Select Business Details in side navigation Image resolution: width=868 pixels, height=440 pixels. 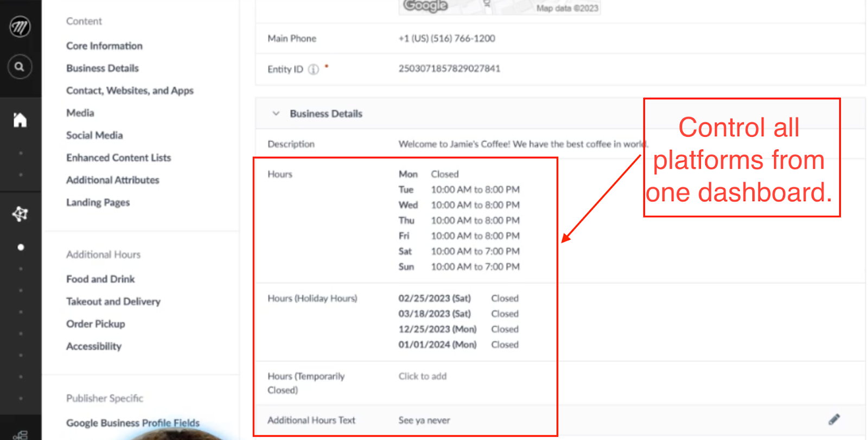[x=103, y=68]
